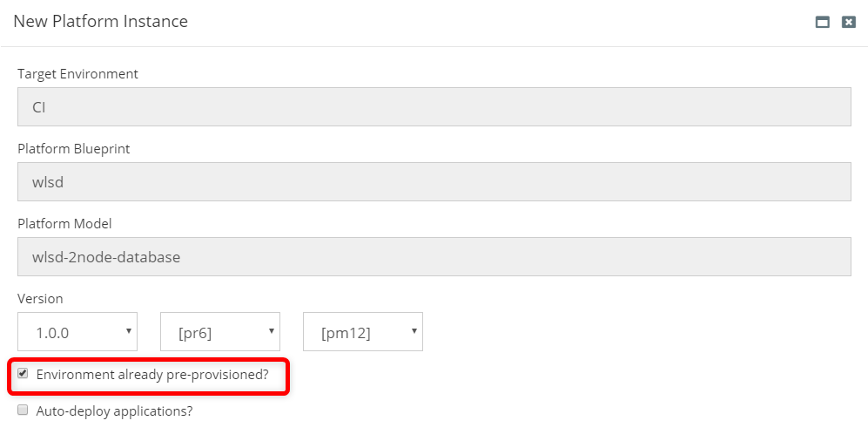Click the arrow on the 1.0.0 selector
Image resolution: width=868 pixels, height=441 pixels.
click(129, 331)
